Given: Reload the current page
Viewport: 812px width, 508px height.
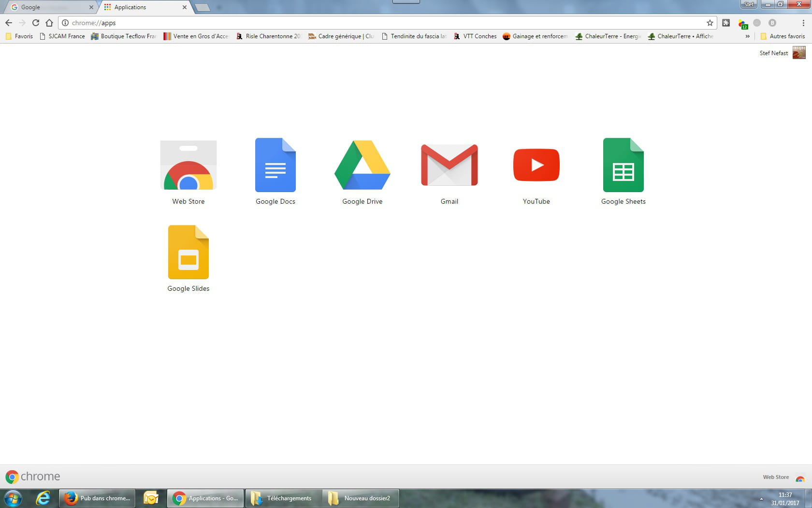Looking at the screenshot, I should click(36, 23).
